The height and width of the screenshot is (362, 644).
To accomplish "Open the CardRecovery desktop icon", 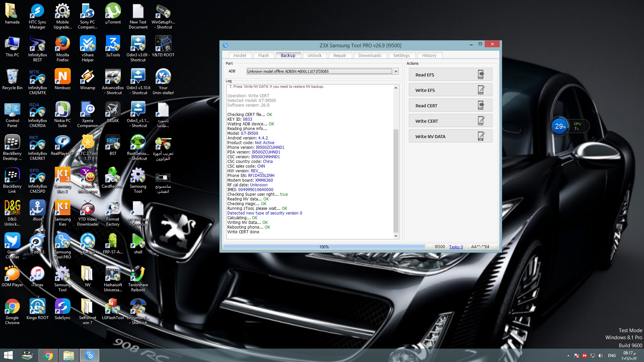I will point(113,178).
